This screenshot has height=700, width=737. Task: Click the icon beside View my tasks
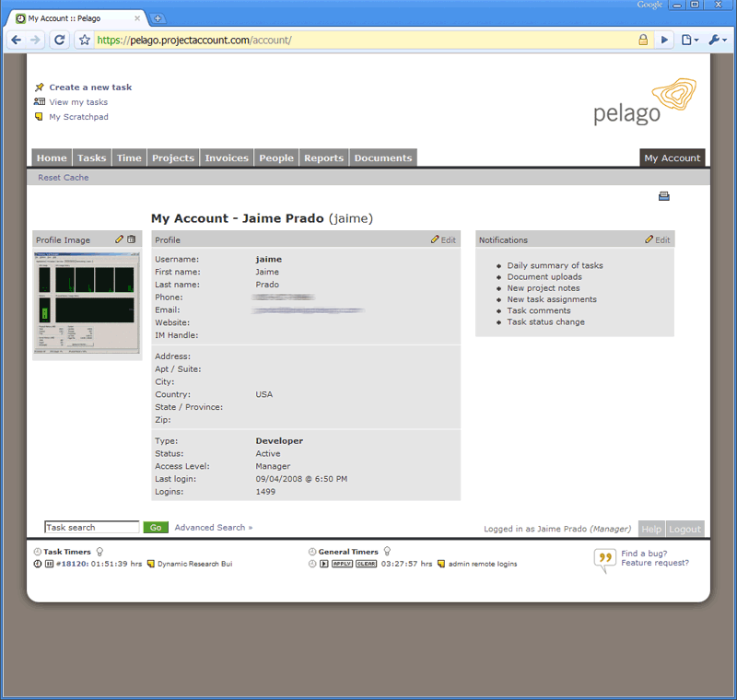coord(40,101)
